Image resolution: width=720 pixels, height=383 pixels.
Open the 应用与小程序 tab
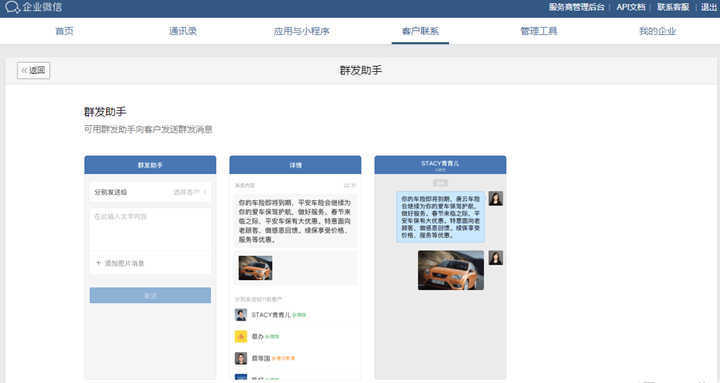click(302, 31)
